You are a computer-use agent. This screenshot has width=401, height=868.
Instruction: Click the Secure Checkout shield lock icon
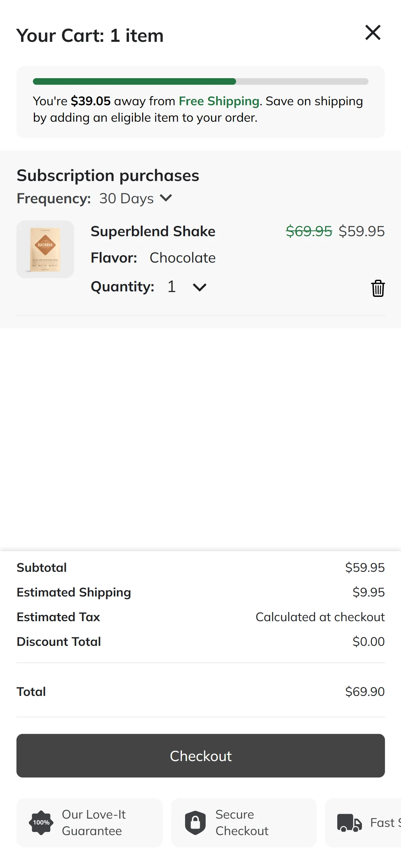195,823
